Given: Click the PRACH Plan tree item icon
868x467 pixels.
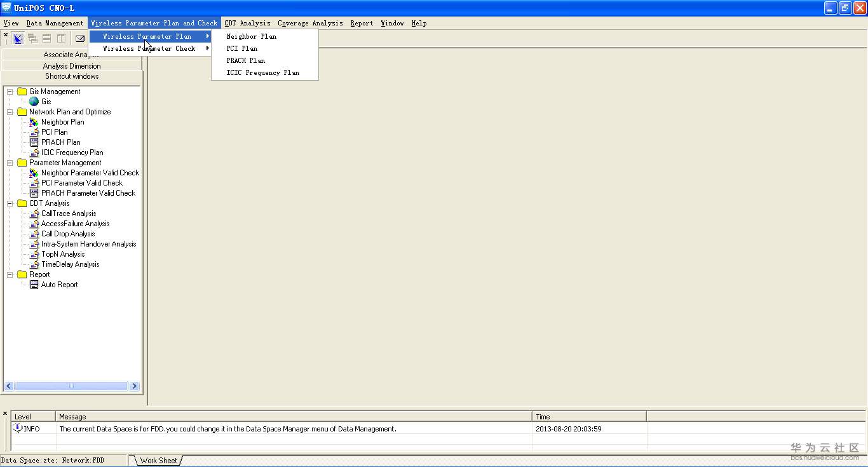Looking at the screenshot, I should [34, 142].
